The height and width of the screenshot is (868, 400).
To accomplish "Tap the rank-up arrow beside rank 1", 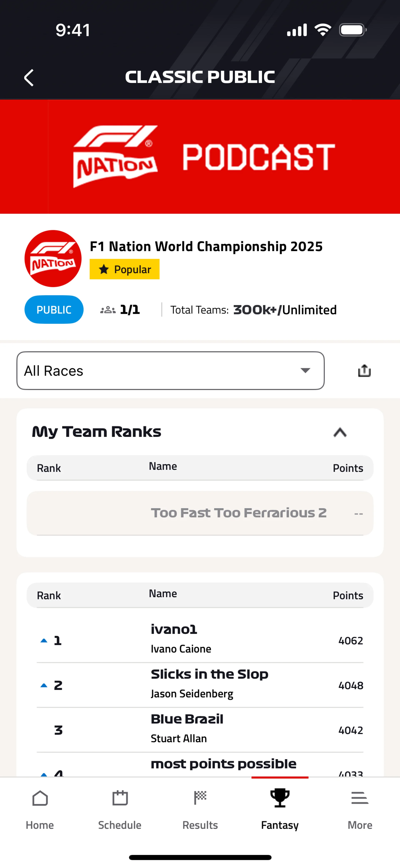I will click(44, 640).
